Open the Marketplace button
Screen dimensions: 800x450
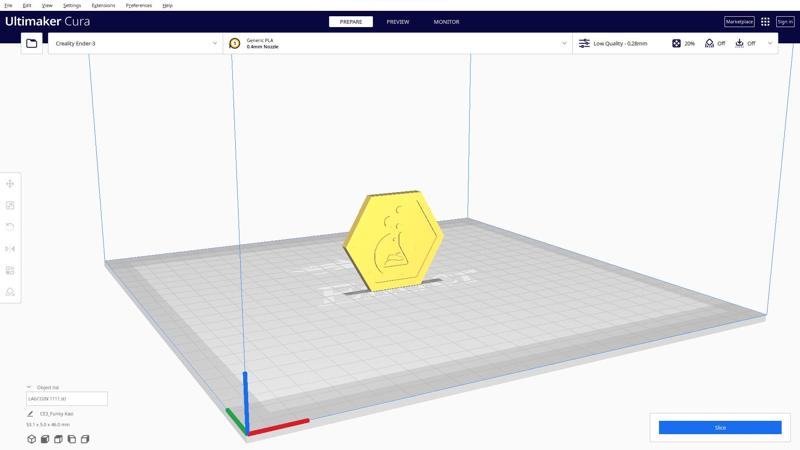coord(739,21)
